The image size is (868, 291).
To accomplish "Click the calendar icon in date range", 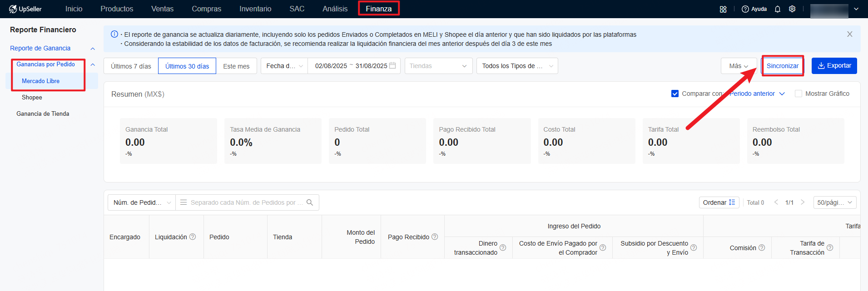I will click(x=392, y=66).
